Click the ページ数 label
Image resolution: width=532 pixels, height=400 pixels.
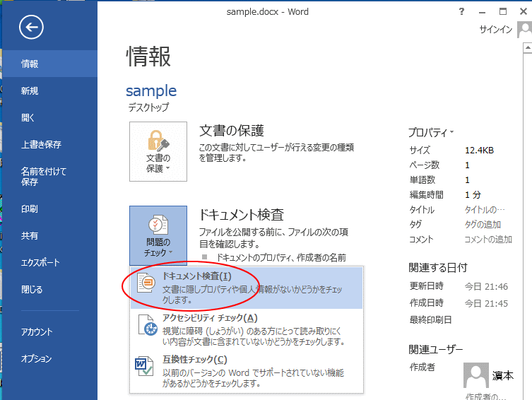click(424, 165)
